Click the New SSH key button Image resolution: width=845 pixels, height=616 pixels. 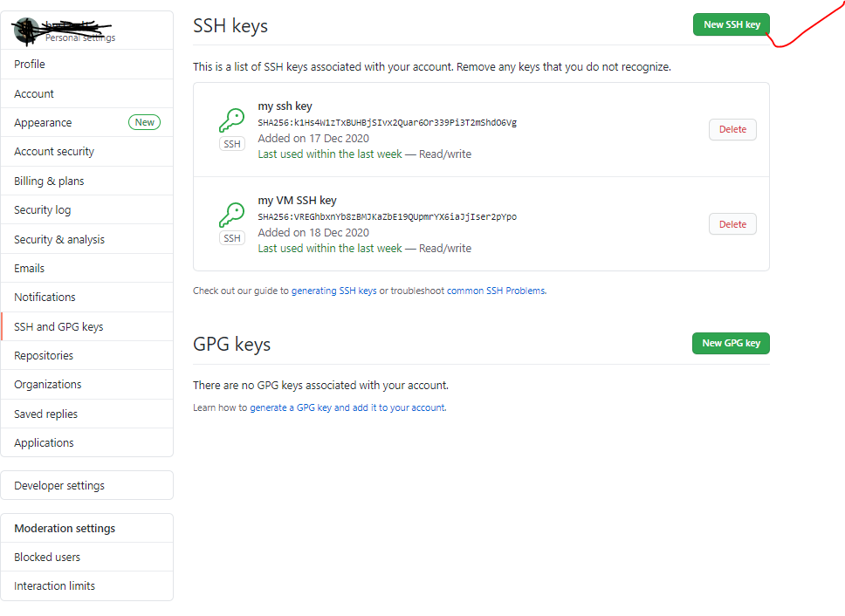click(731, 24)
